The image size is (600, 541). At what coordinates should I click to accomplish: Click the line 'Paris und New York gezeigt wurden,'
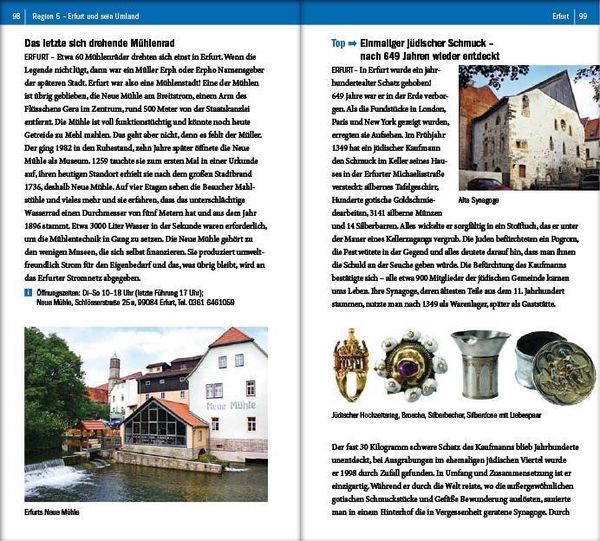(391, 122)
